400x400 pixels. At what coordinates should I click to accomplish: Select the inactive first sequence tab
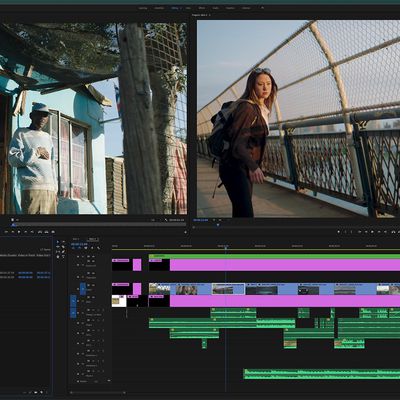pyautogui.click(x=76, y=239)
